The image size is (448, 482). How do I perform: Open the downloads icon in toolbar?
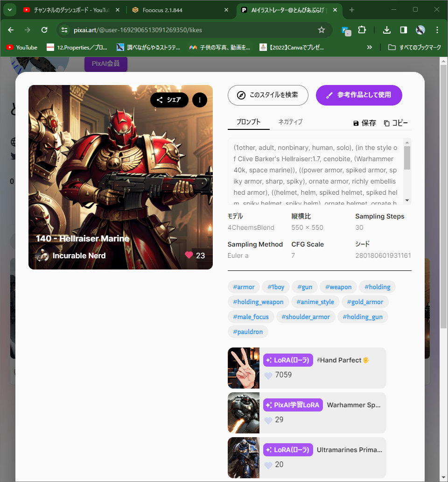[387, 30]
